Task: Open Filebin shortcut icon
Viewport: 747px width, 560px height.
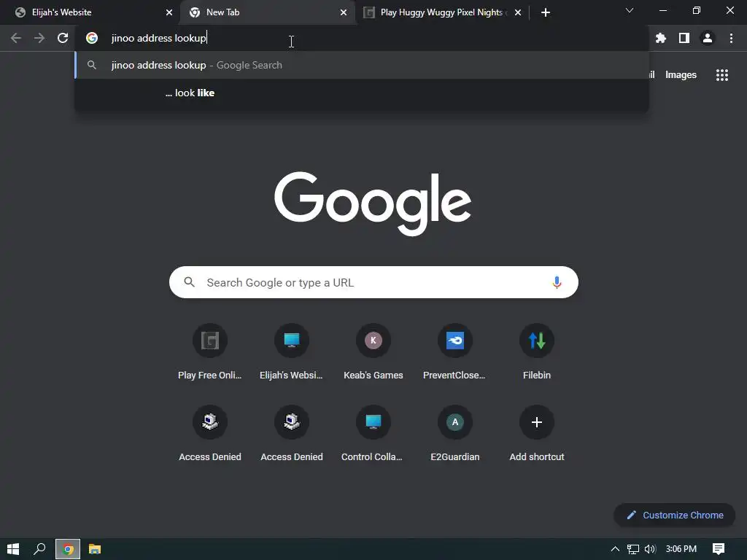Action: point(537,341)
